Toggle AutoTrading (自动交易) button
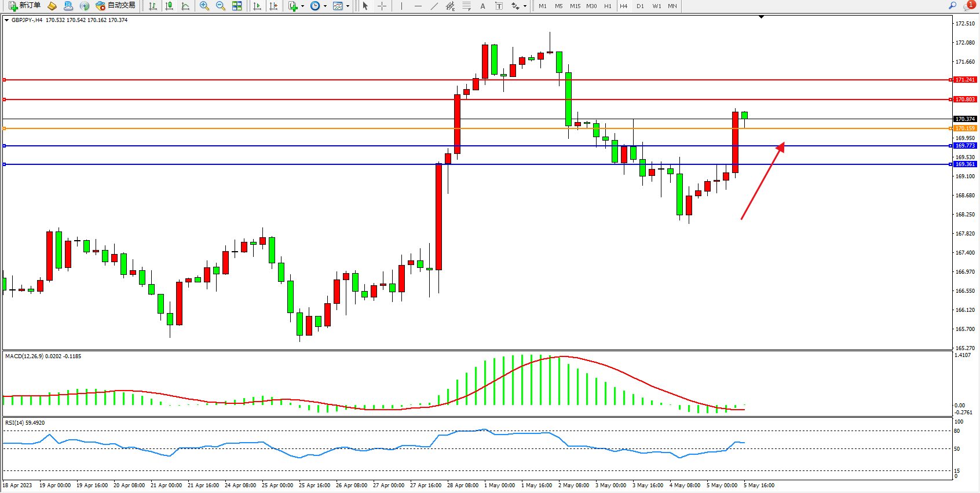 pyautogui.click(x=116, y=6)
